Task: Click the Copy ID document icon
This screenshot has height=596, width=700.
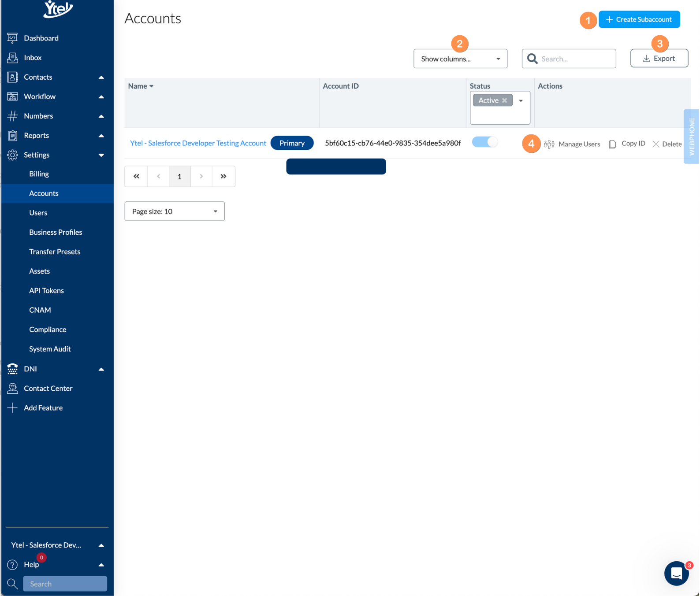Action: point(612,144)
